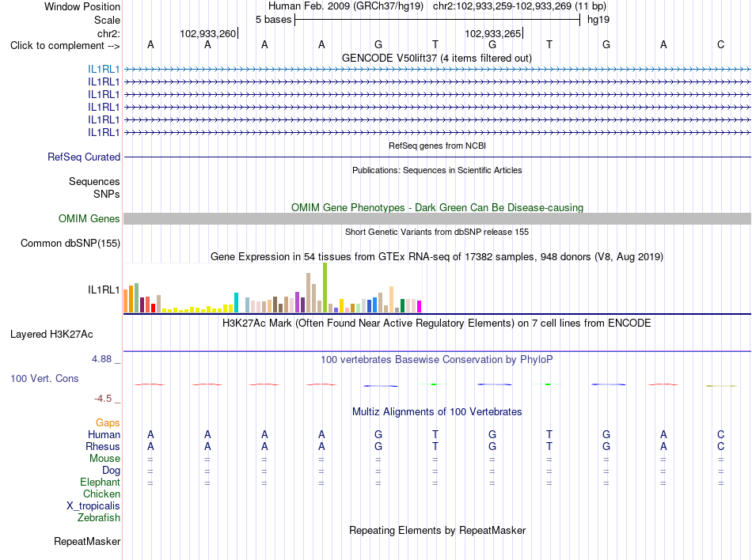Open the 'H3K27Ac Mark' ENCODE track title
The image size is (752, 560).
coord(437,324)
